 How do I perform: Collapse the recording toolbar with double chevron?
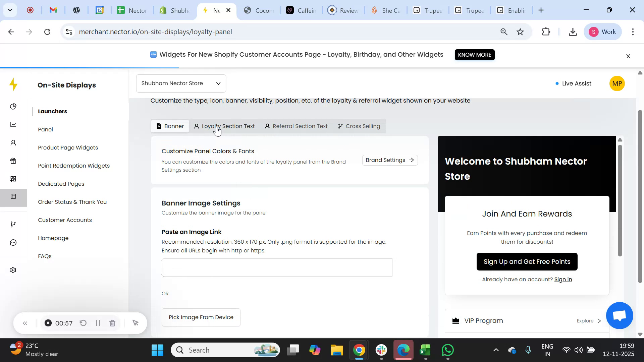(x=25, y=323)
